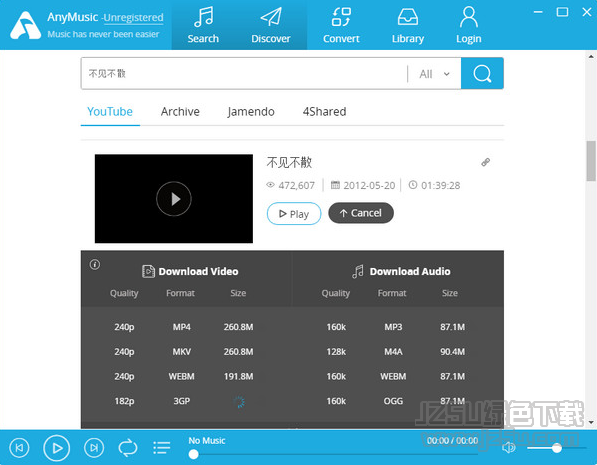Open the playlist queue icon
This screenshot has width=597, height=465.
click(x=161, y=448)
